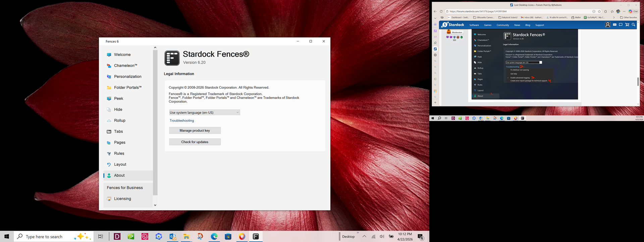Expand the Troubleshooting link menu
Image resolution: width=644 pixels, height=242 pixels.
click(182, 120)
